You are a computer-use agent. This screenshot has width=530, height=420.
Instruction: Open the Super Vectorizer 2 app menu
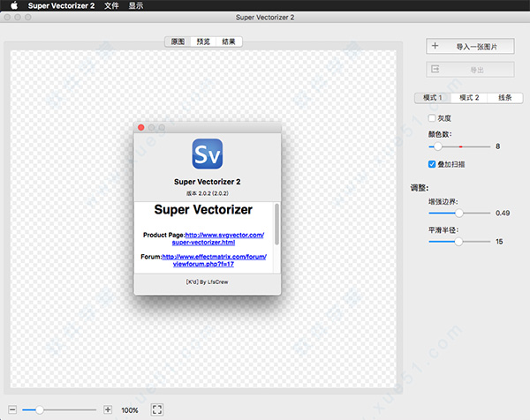click(x=61, y=6)
